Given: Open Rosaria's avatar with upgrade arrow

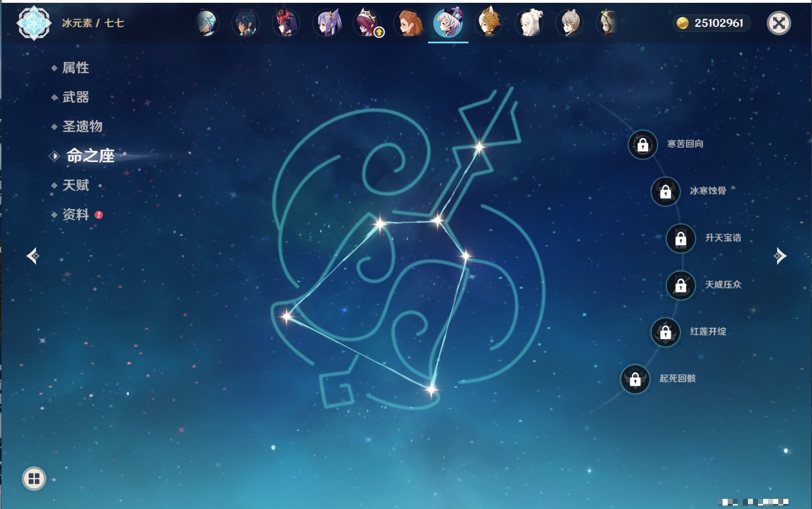Looking at the screenshot, I should coord(368,23).
